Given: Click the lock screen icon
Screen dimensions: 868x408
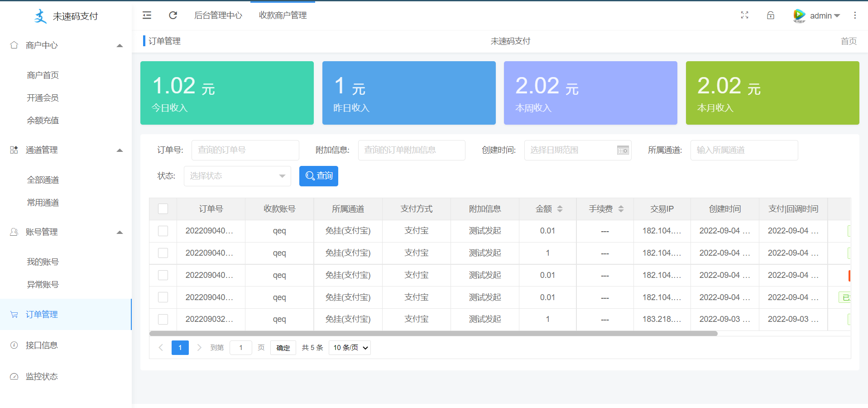Looking at the screenshot, I should point(771,15).
